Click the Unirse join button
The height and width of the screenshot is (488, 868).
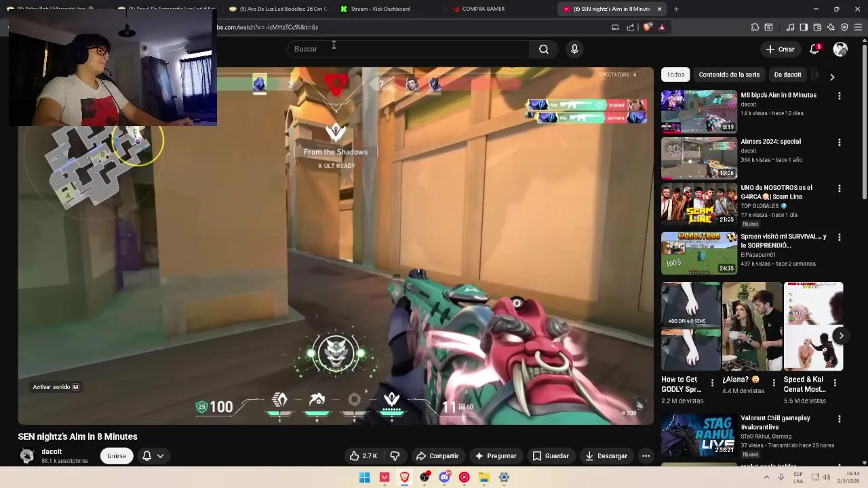click(x=117, y=456)
